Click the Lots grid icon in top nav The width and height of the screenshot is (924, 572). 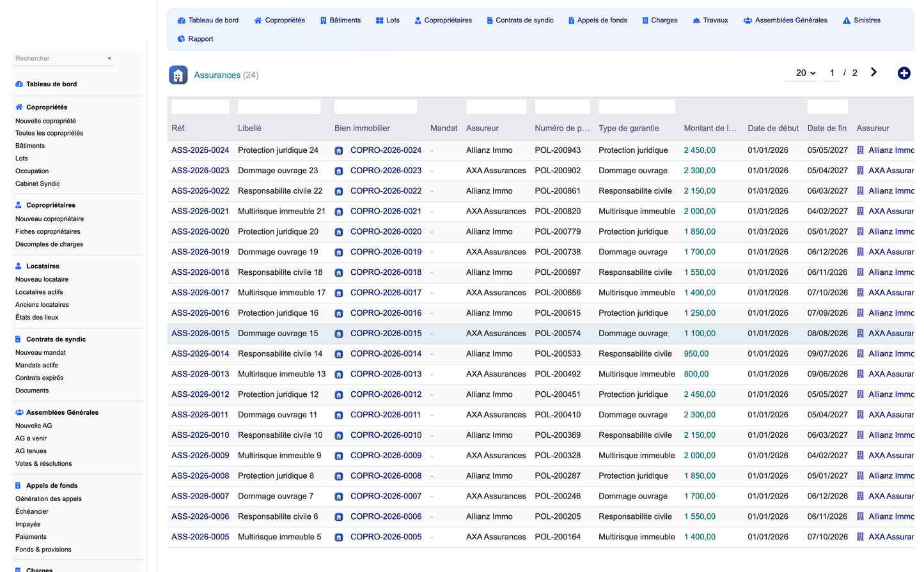pos(380,20)
